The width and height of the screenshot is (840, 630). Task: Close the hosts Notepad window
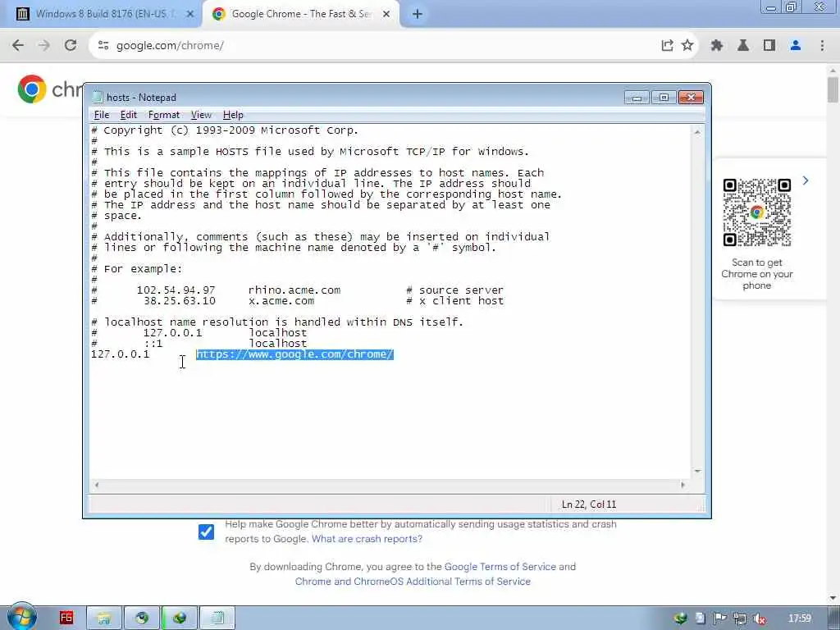click(x=691, y=98)
